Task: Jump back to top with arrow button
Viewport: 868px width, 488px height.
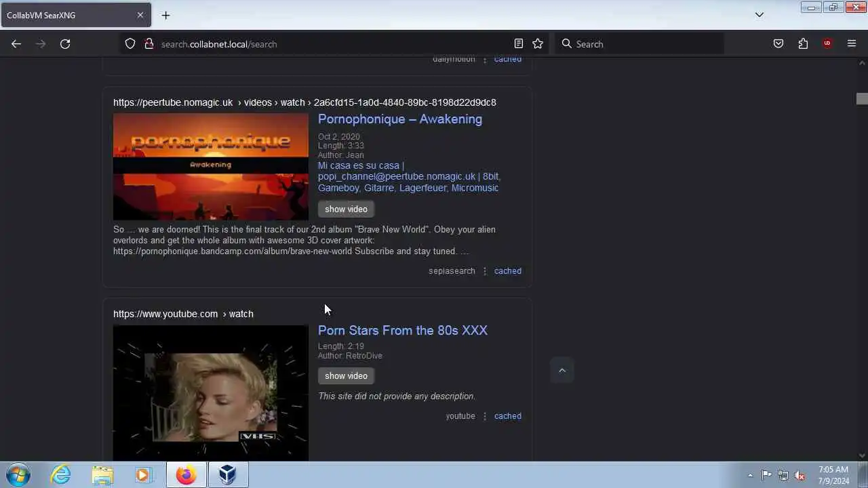Action: [x=561, y=370]
